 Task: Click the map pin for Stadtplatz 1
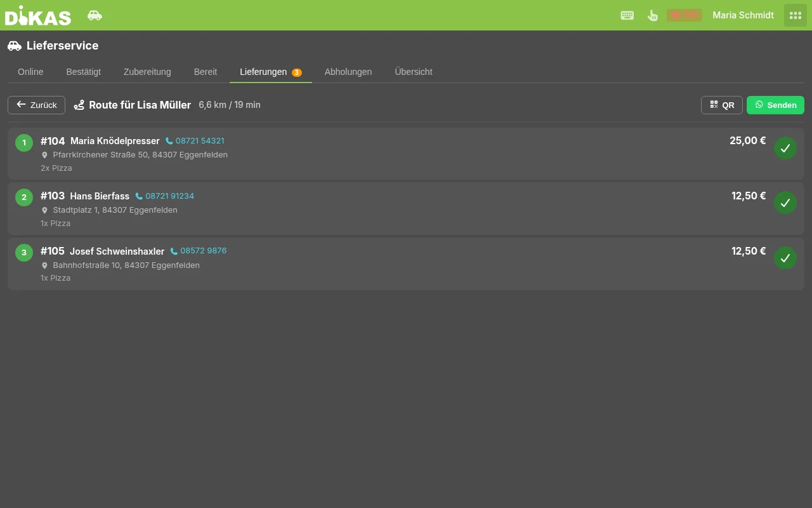pyautogui.click(x=44, y=210)
